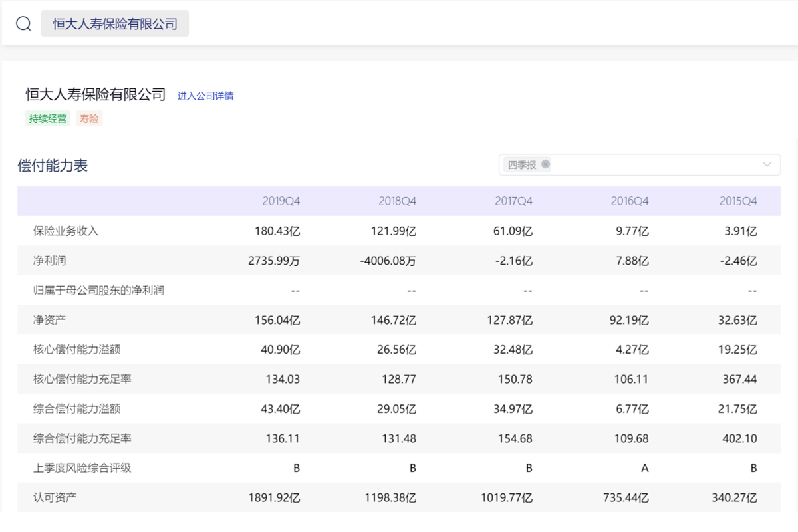Click the 认可资产 row label
The image size is (798, 532).
55,497
